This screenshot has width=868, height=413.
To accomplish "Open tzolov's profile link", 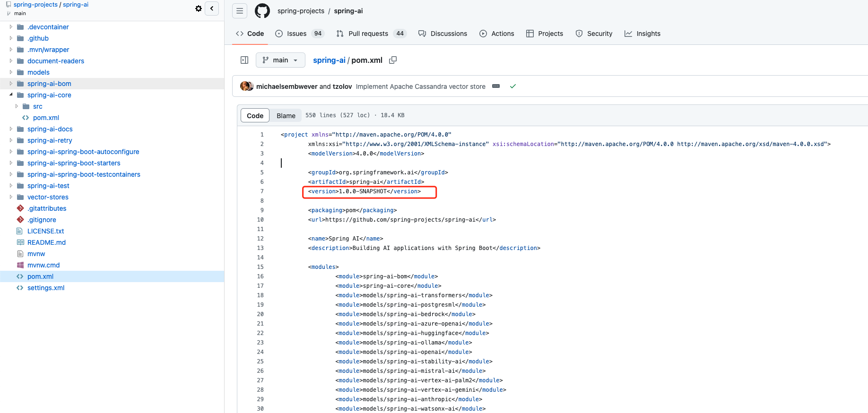I will (342, 86).
